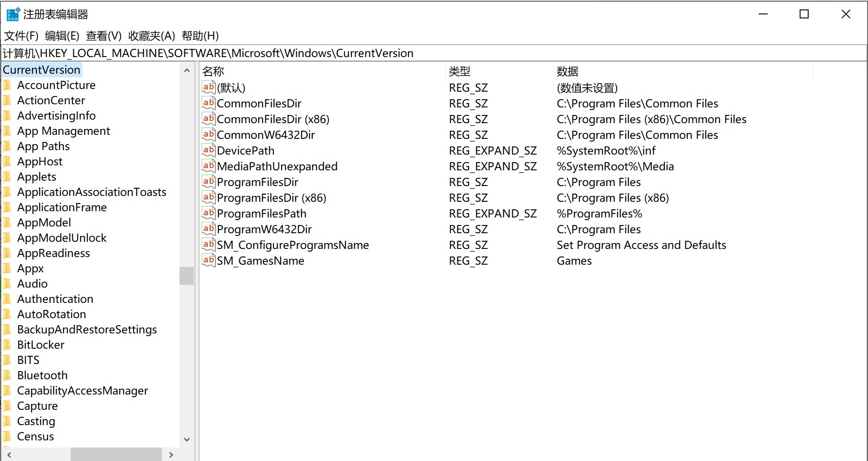The width and height of the screenshot is (868, 461).
Task: Select the CapabilityAccessManager key
Action: [x=82, y=391]
